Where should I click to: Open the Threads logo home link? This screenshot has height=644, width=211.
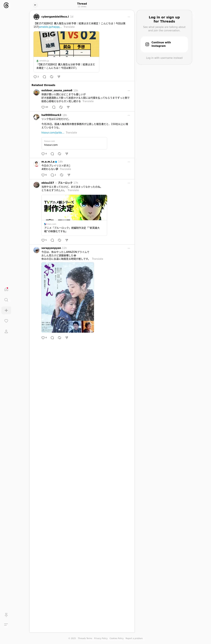(x=6, y=5)
